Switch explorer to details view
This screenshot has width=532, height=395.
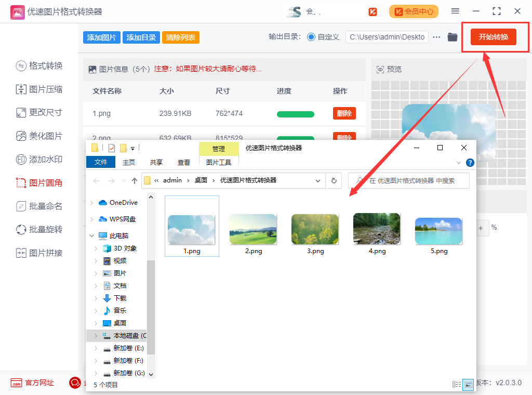pos(457,385)
